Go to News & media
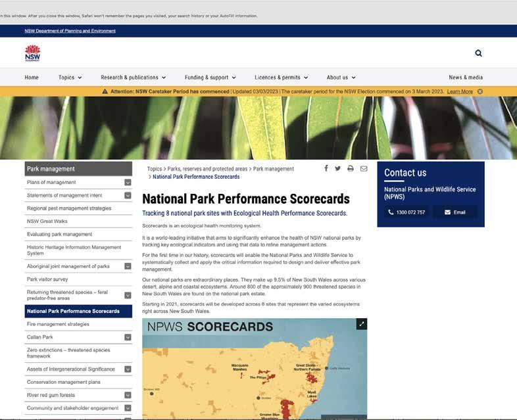The height and width of the screenshot is (420, 517). (466, 78)
